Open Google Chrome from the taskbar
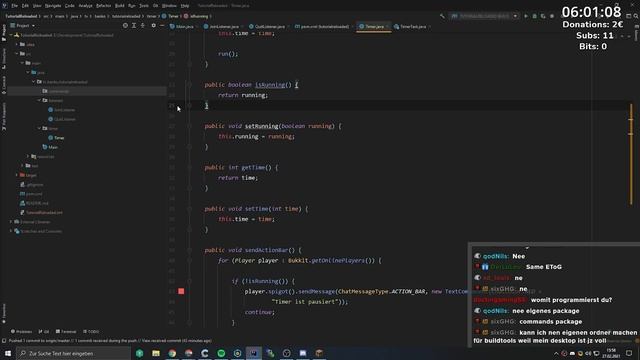The width and height of the screenshot is (640, 360). (x=172, y=353)
